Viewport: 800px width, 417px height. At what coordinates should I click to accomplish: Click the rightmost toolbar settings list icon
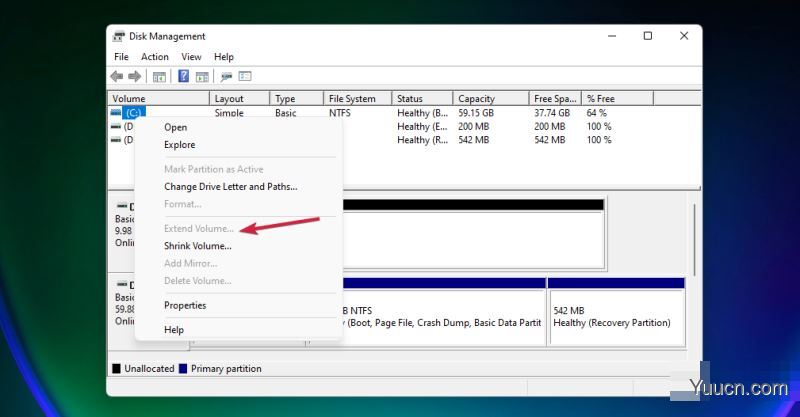tap(245, 77)
